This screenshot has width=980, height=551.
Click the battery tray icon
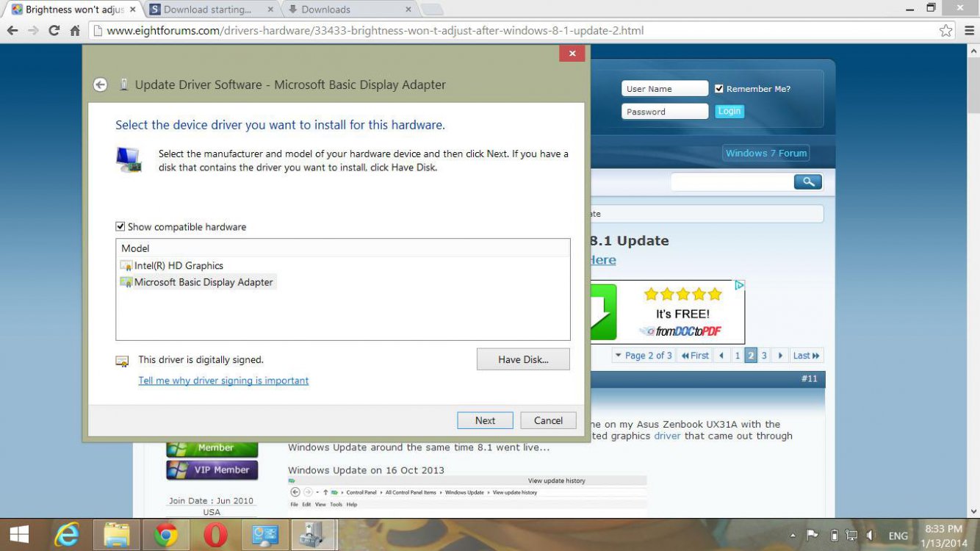[834, 536]
